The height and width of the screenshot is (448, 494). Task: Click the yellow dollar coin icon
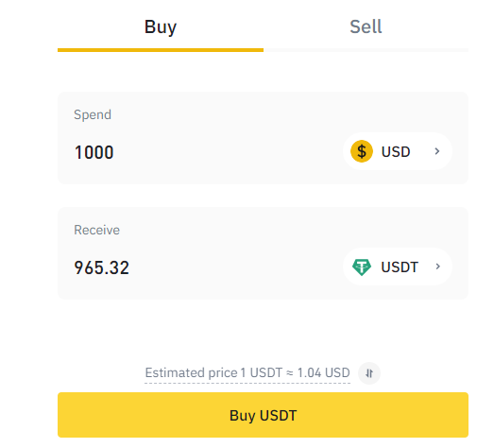[362, 151]
